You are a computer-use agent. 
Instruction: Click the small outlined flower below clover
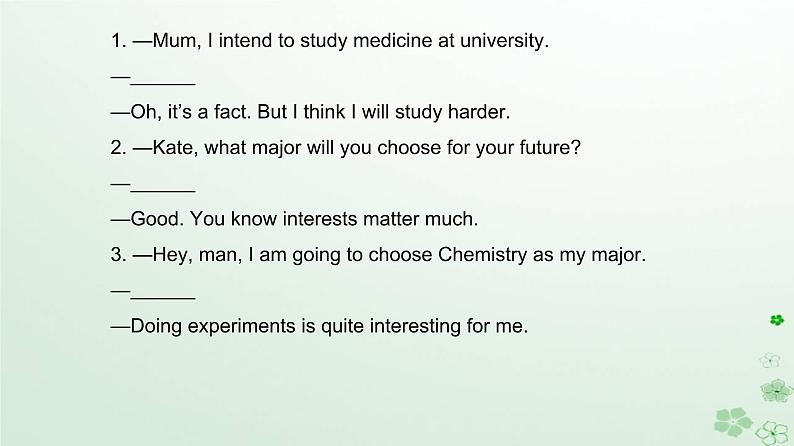[770, 360]
